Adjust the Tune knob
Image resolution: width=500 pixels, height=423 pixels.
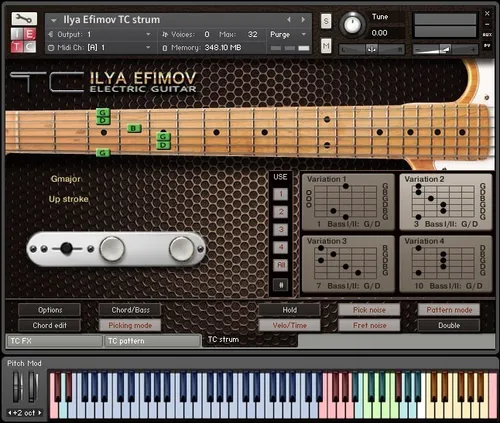click(x=352, y=25)
